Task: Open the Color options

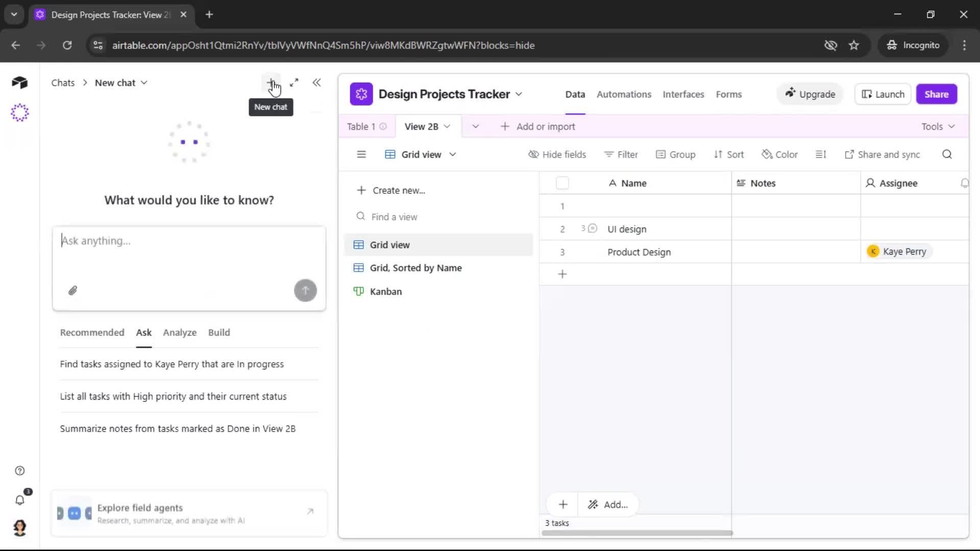Action: coord(779,154)
